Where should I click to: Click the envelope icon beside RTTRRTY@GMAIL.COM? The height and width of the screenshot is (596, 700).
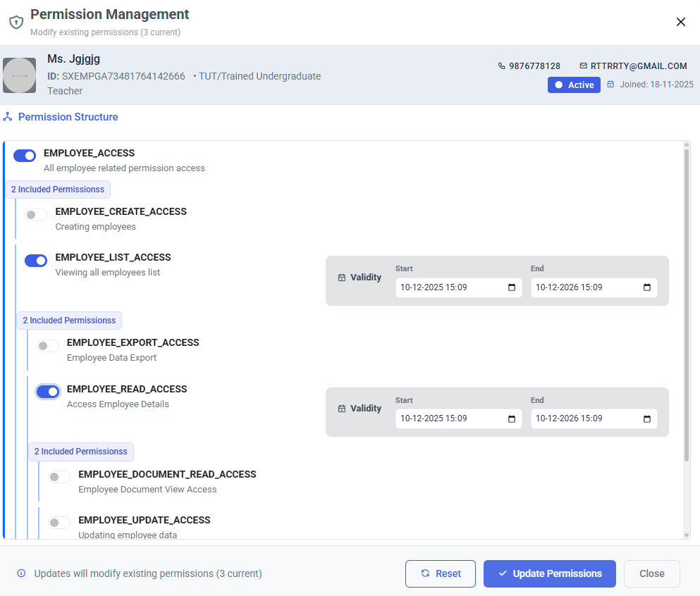(583, 66)
